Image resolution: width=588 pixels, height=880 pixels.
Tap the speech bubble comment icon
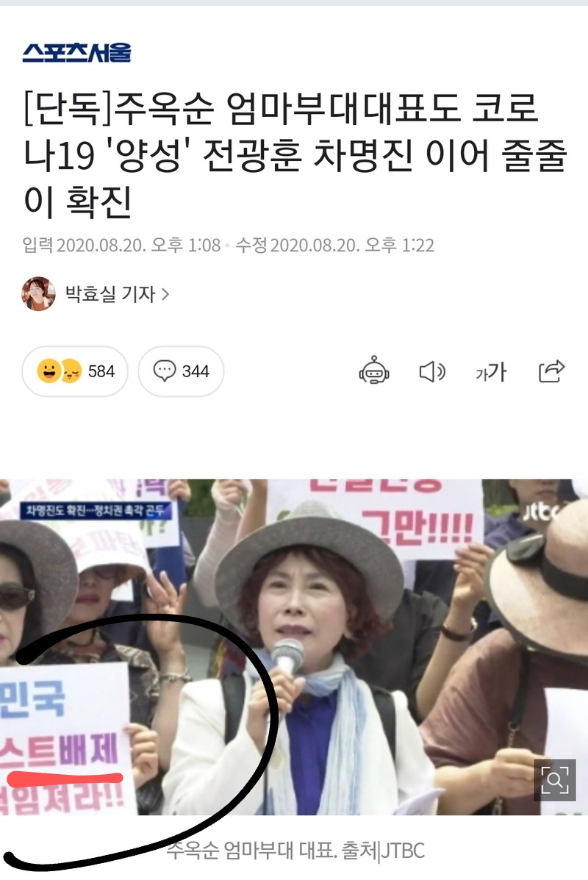click(x=165, y=371)
